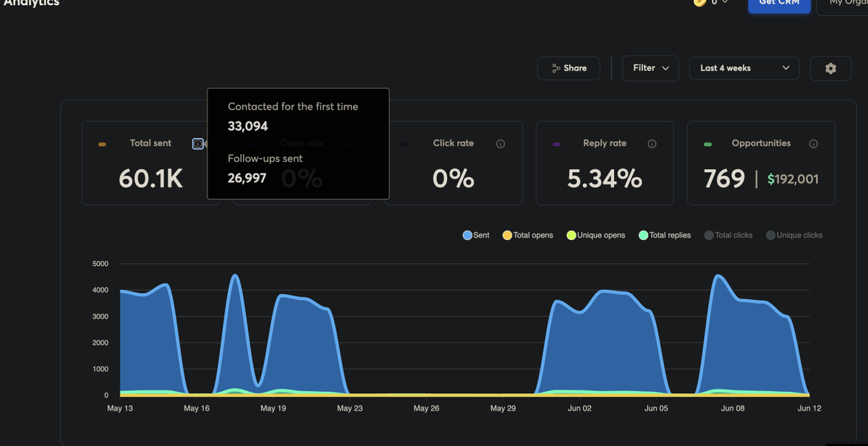The image size is (868, 446).
Task: Toggle the Sent series in legend
Action: [476, 235]
